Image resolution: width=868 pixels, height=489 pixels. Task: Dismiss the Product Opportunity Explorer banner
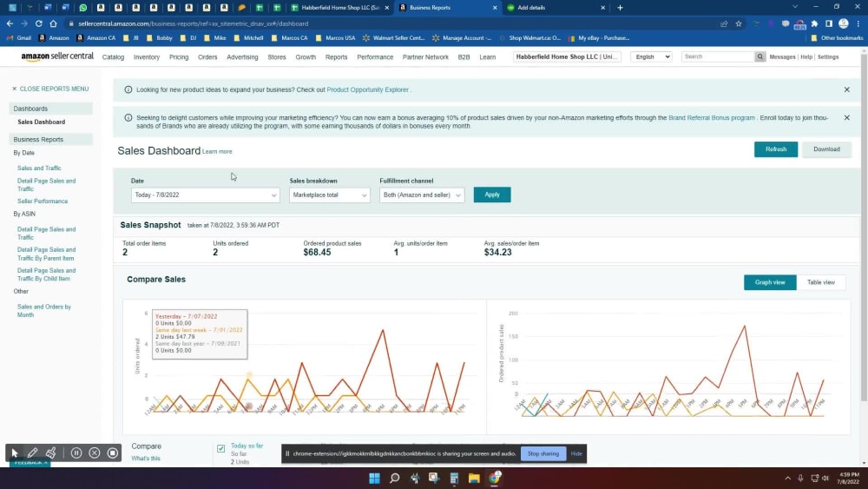[846, 89]
